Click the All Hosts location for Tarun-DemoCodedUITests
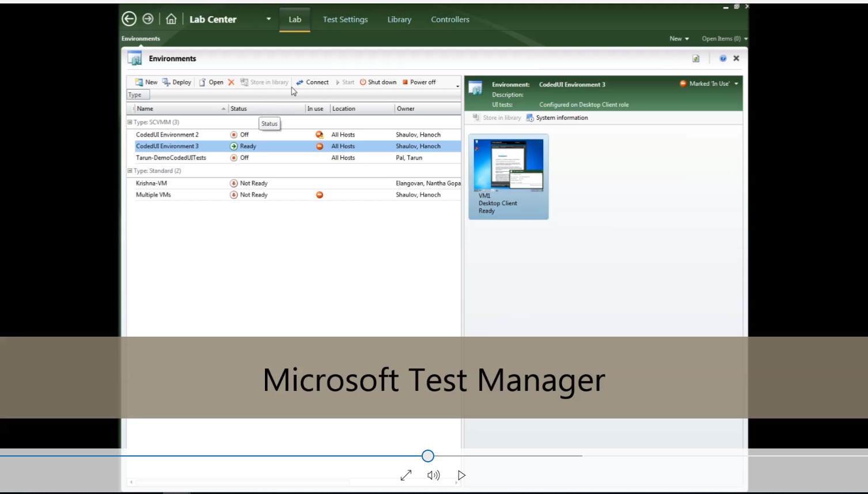This screenshot has height=494, width=868. pyautogui.click(x=343, y=158)
